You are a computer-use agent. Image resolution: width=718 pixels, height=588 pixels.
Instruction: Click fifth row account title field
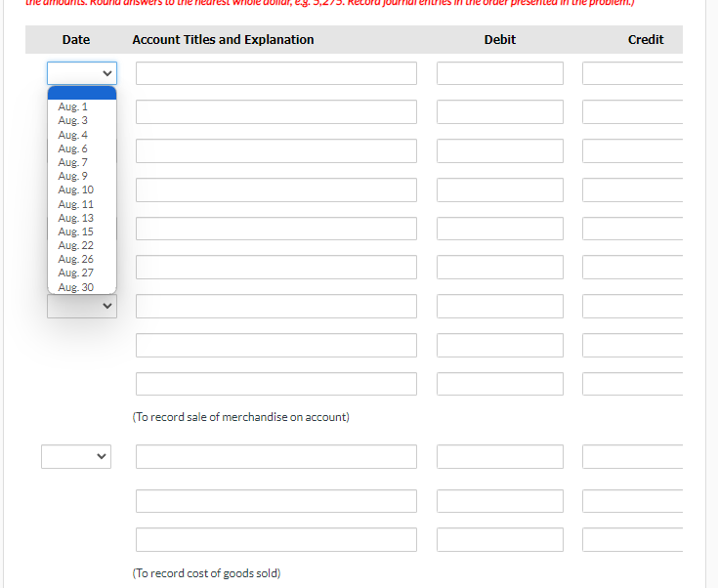276,229
